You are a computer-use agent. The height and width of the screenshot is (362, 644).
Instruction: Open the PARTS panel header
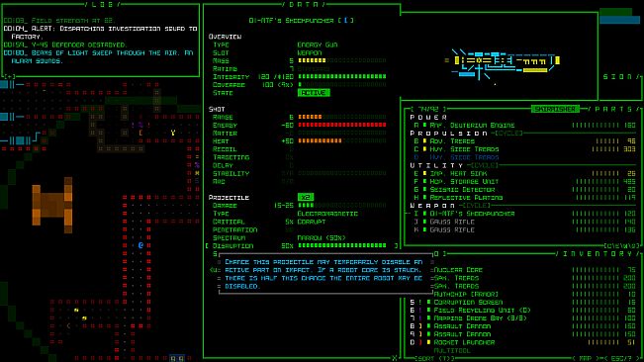tap(612, 109)
